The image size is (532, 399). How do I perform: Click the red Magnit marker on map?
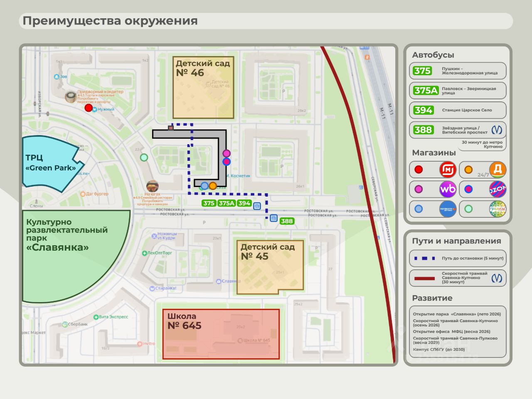[x=89, y=108]
